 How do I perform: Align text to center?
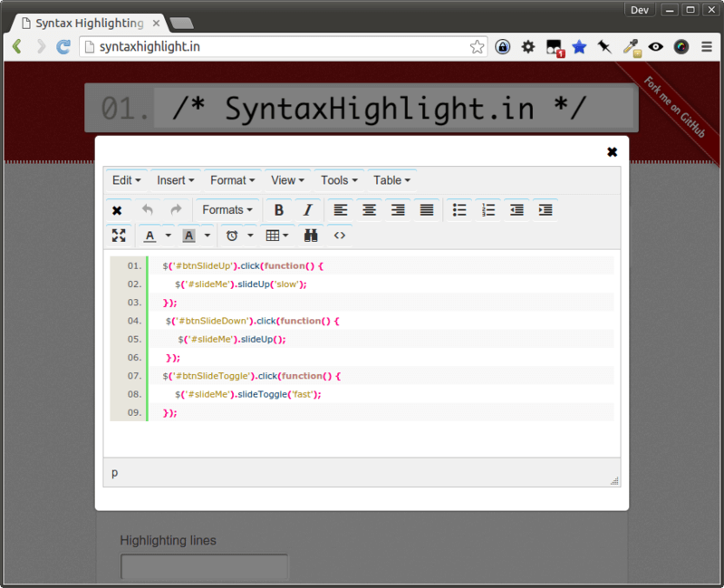369,210
